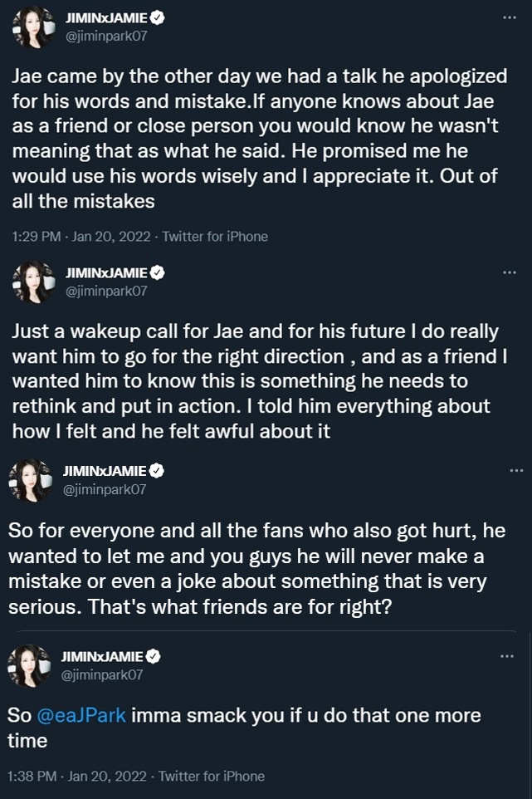Click Twitter for iPhone on the first tweet

[x=217, y=237]
